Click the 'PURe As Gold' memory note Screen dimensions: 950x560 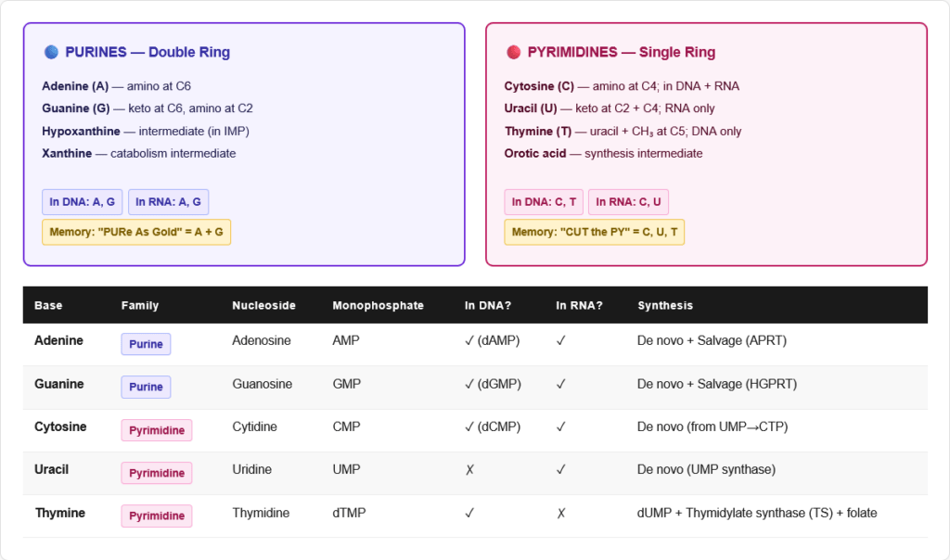tap(135, 232)
